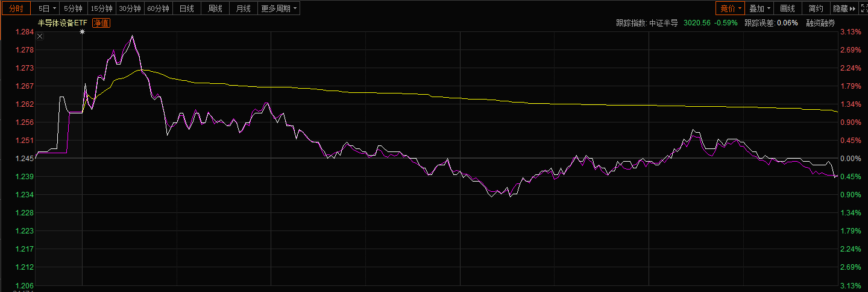868x292 pixels.
Task: Click the 中证半导 tracking index name
Action: [x=663, y=23]
